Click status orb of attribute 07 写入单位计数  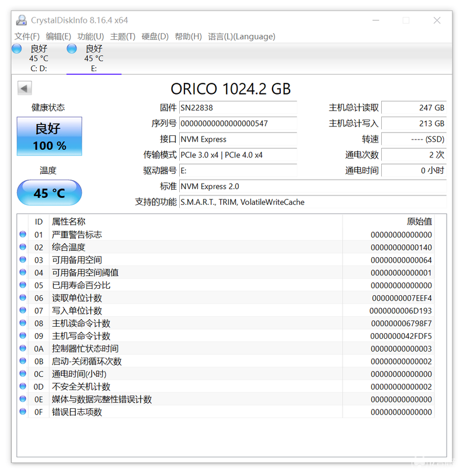[x=23, y=310]
